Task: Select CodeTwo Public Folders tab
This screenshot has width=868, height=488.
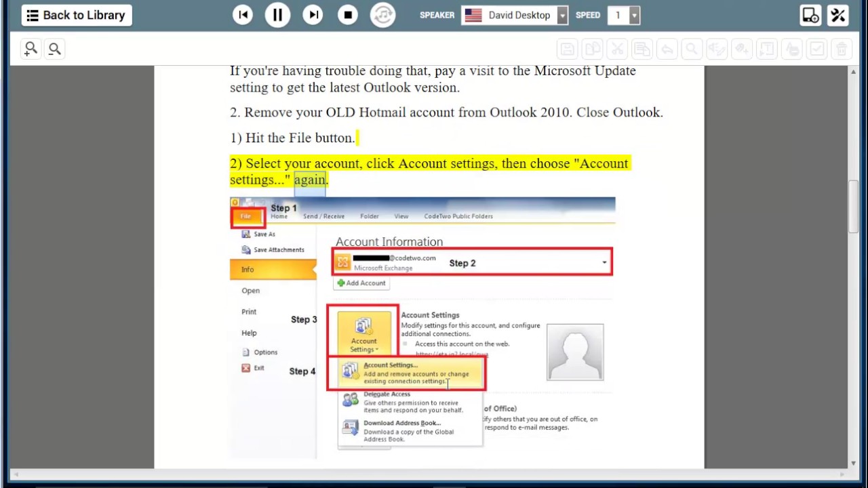Action: (x=458, y=216)
